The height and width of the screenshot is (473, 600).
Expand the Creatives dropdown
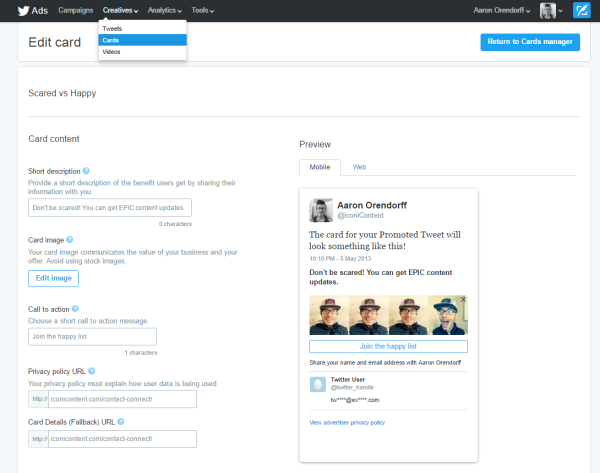(x=120, y=10)
